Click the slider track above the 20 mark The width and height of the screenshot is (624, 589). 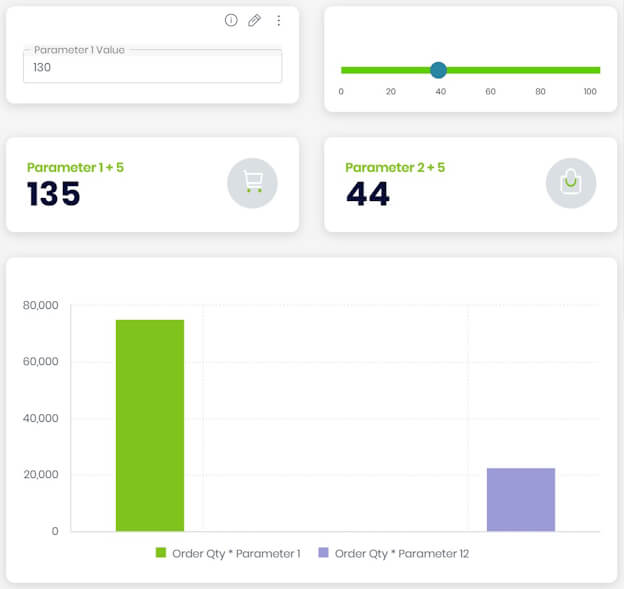(x=391, y=70)
